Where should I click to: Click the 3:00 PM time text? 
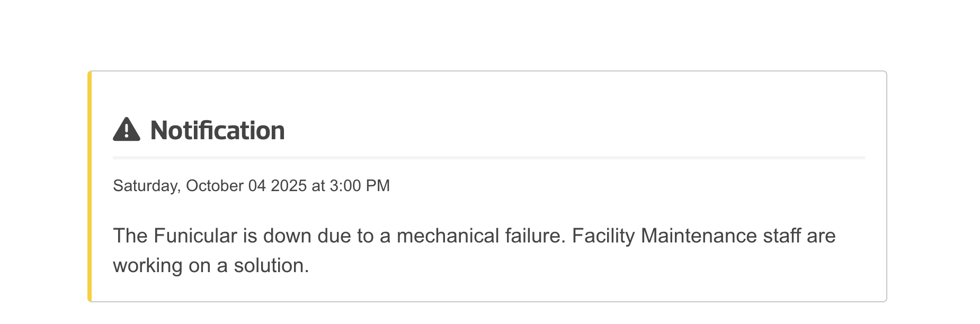coord(360,186)
